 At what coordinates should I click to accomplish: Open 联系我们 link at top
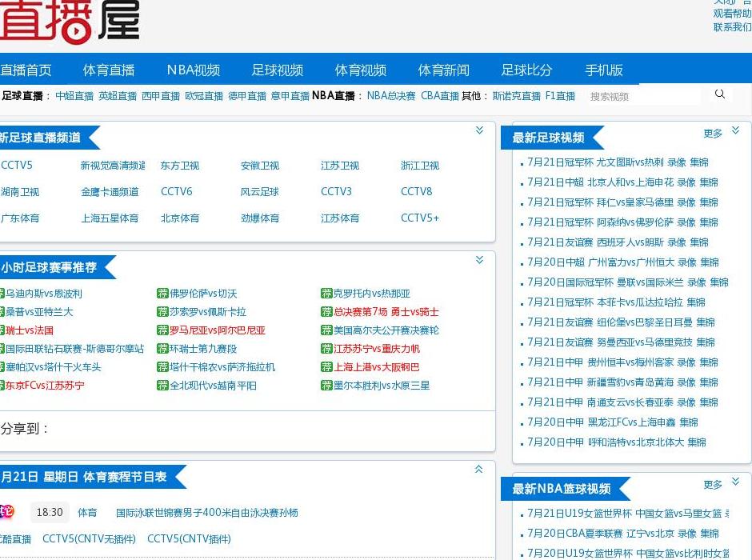732,27
